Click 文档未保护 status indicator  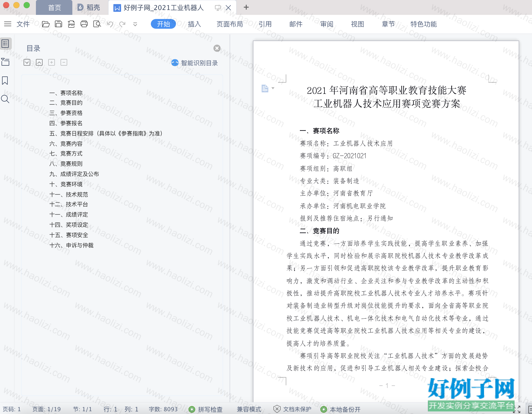(292, 409)
